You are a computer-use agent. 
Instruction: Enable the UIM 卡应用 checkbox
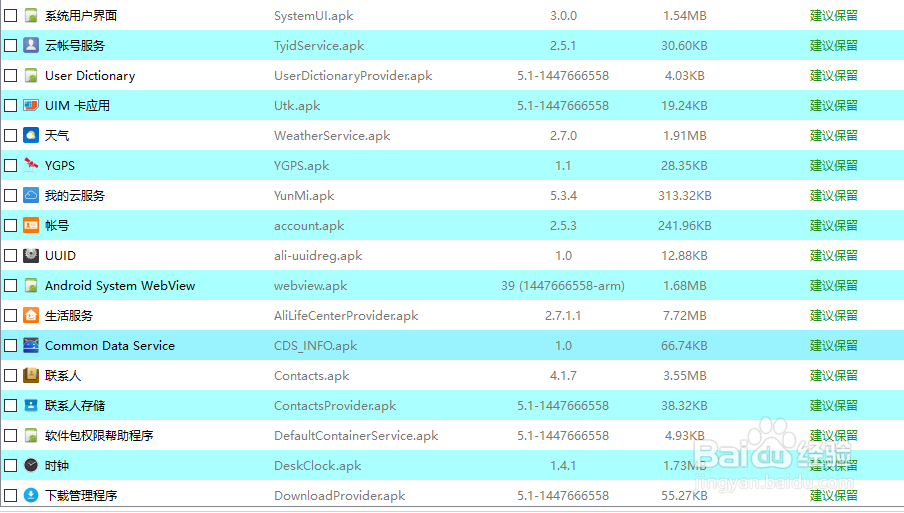(10, 105)
